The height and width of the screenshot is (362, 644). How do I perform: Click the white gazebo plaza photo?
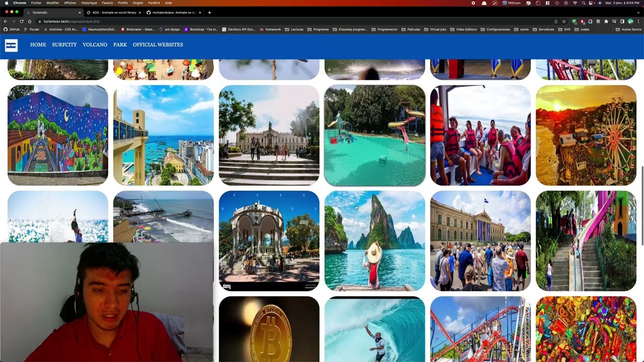coord(269,241)
